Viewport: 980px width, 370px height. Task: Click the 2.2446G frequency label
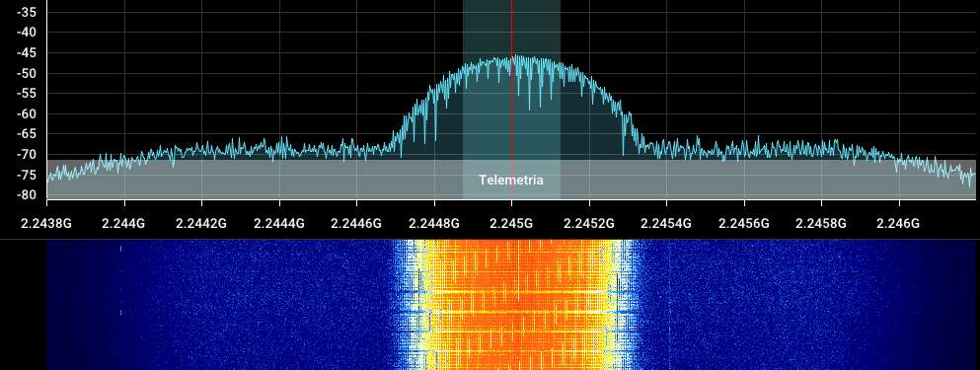[x=357, y=223]
